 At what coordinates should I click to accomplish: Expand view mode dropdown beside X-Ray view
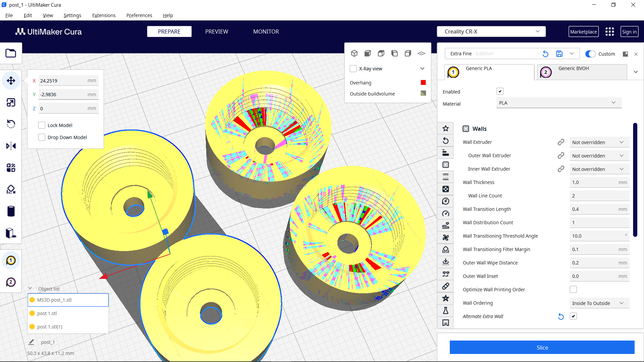(422, 69)
